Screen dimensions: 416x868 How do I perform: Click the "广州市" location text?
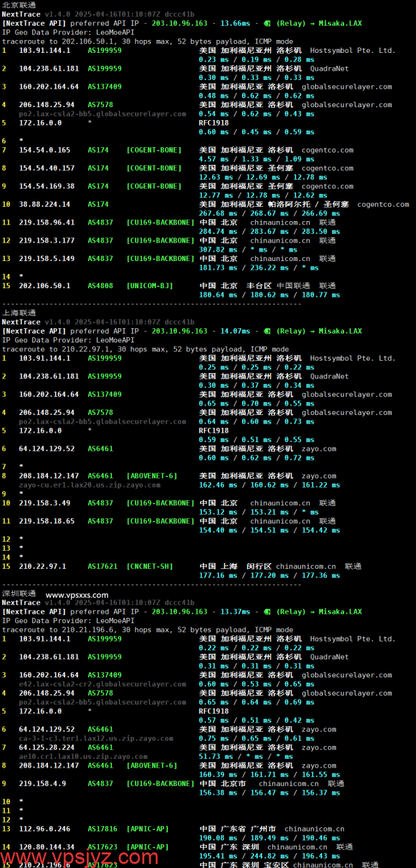(263, 829)
